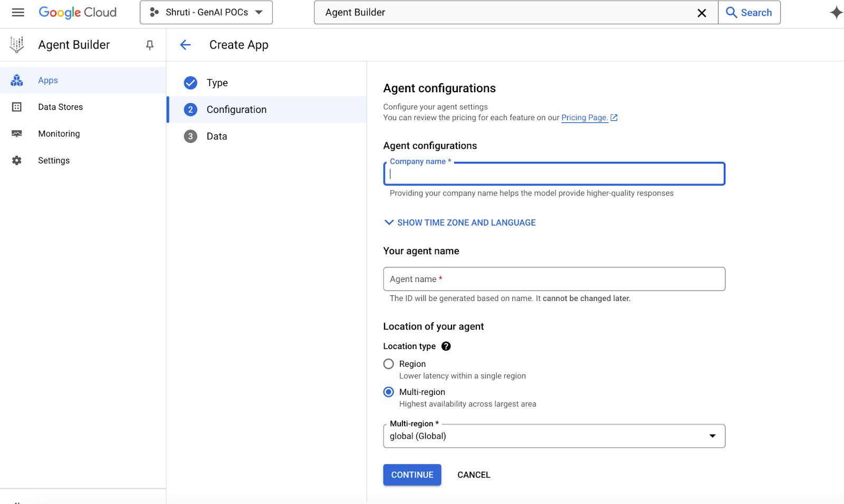
Task: Open Monitoring in the sidebar
Action: [83, 134]
